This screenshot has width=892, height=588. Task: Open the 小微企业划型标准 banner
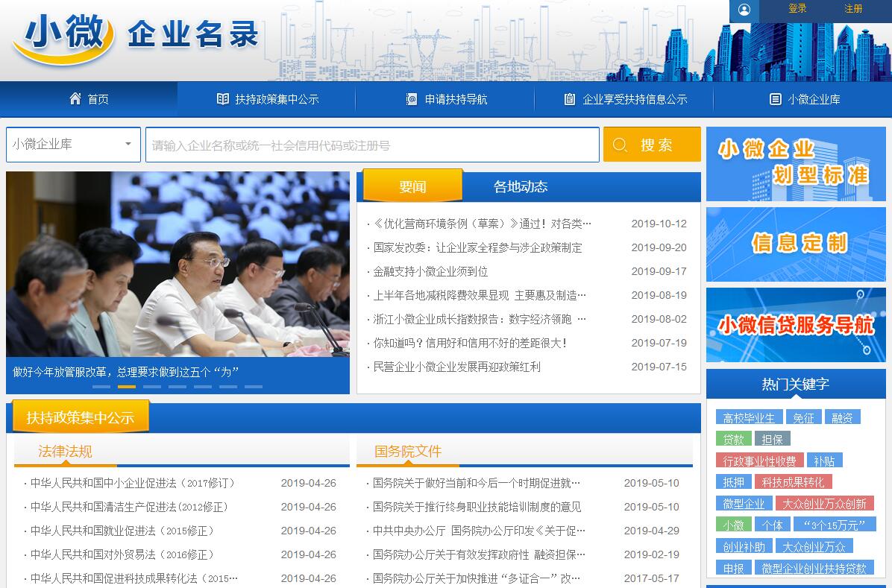796,164
